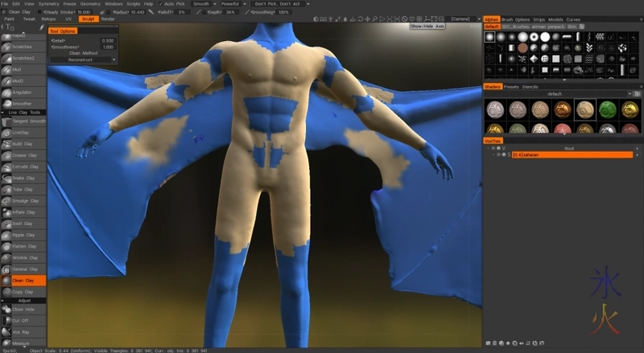644x353 pixels.
Task: Toggle the Steady Stroke checkbox
Action: pos(39,12)
